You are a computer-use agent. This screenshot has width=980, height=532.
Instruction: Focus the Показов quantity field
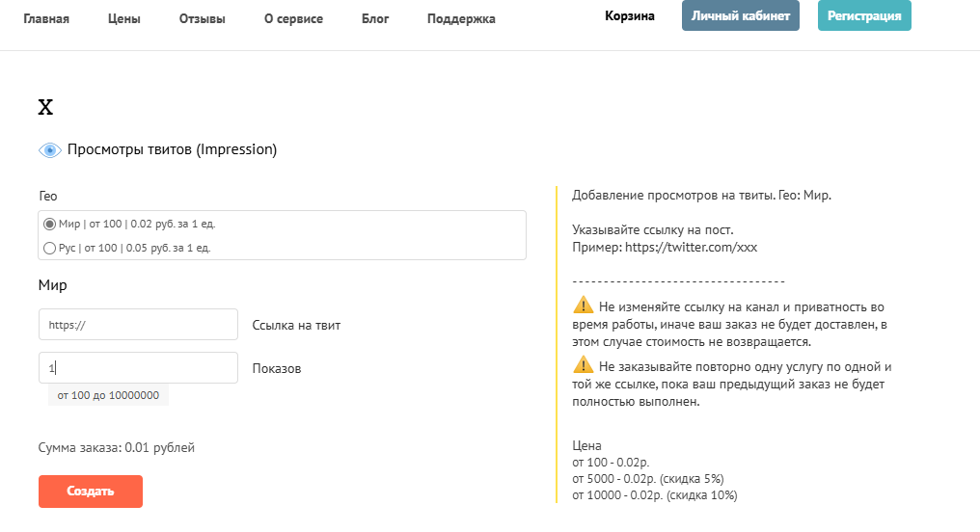tap(138, 368)
